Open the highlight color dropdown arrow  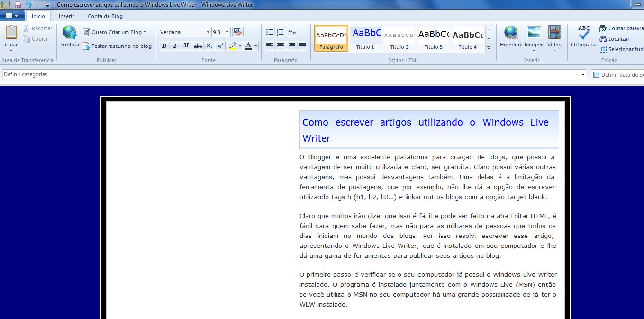pyautogui.click(x=240, y=46)
